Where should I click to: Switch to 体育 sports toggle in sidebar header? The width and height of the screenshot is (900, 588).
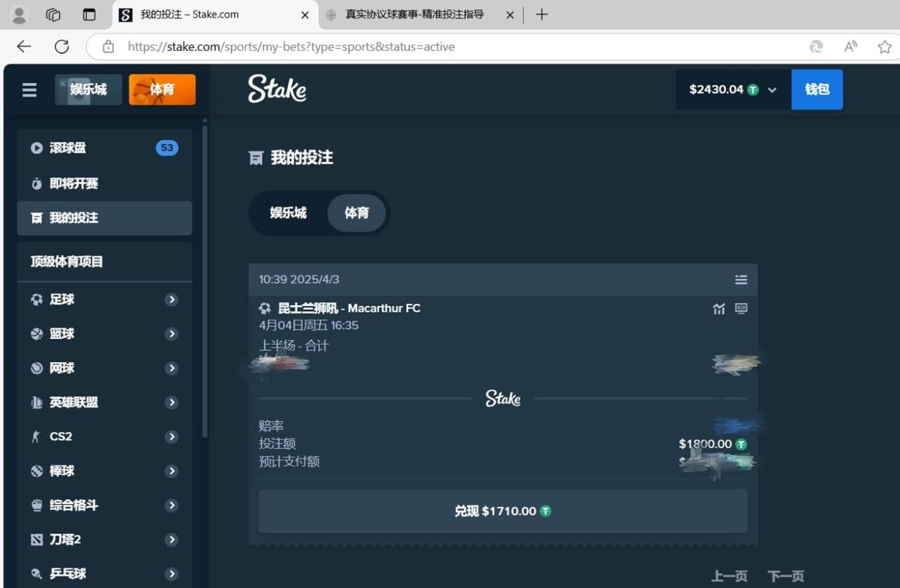click(x=162, y=89)
